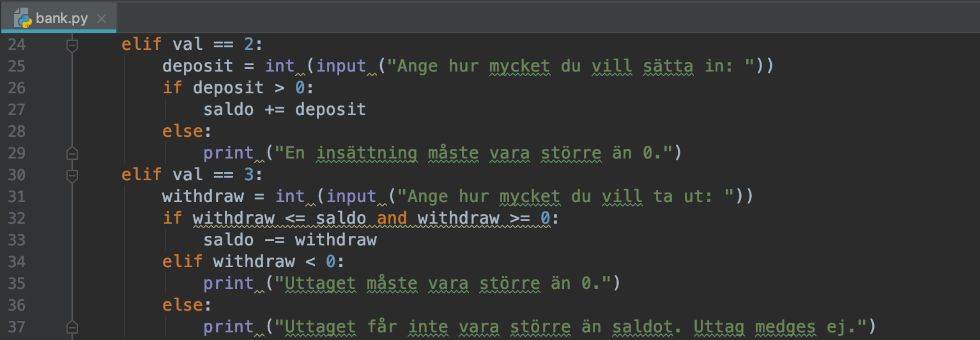Viewport: 980px width, 340px height.
Task: Click the print call on line 35
Action: click(228, 284)
